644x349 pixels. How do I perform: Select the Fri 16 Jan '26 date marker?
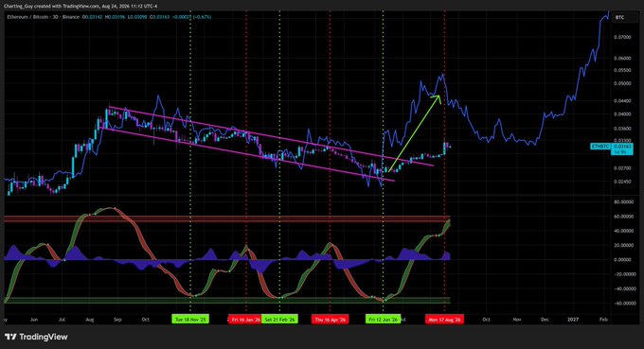(244, 319)
